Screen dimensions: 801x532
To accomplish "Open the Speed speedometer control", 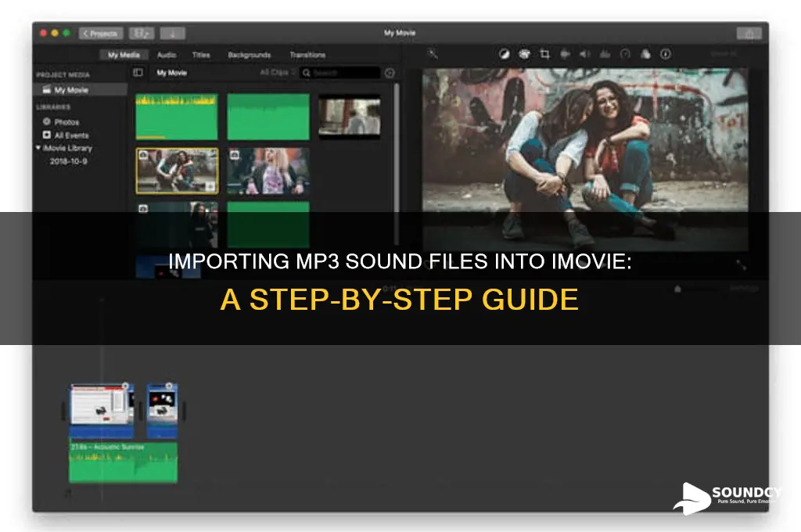I will click(625, 54).
